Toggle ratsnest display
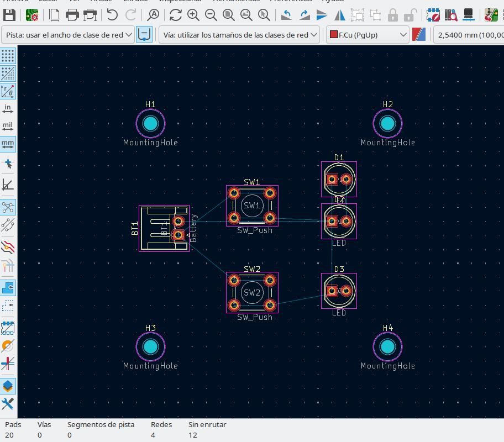The image size is (504, 442). click(8, 207)
